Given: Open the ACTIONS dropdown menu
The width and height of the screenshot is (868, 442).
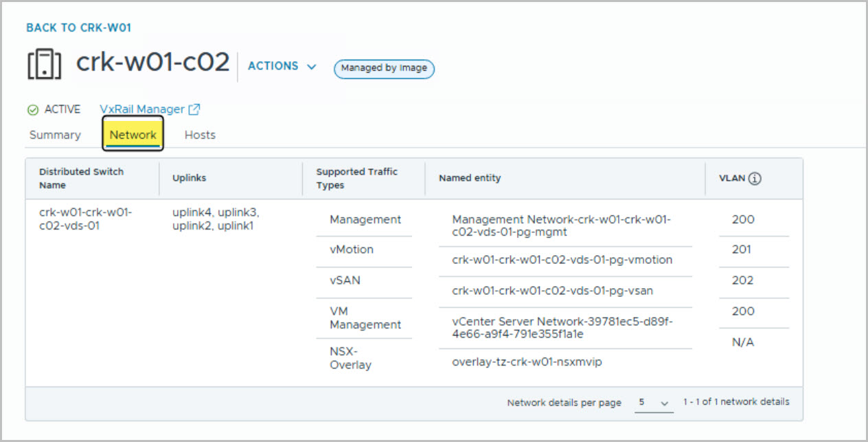Looking at the screenshot, I should coord(282,66).
